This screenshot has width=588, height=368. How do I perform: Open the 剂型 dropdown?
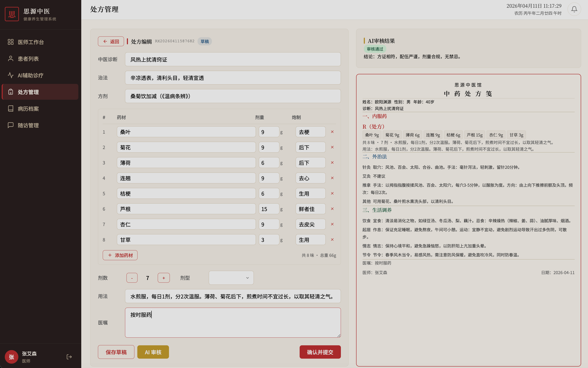[231, 278]
